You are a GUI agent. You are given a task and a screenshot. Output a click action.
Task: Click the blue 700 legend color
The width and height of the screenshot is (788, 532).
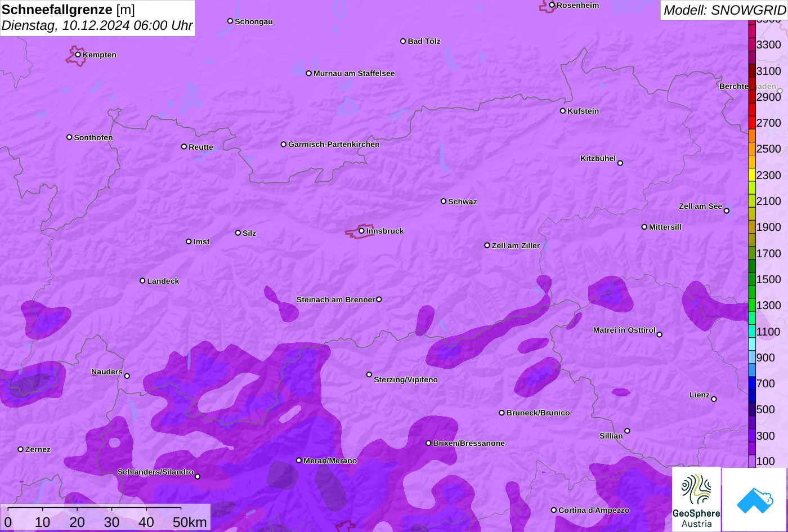752,383
